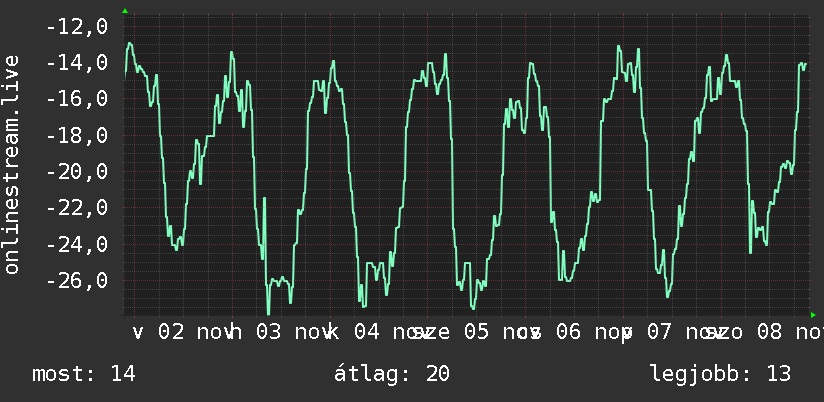824x402 pixels.
Task: Click the -16,0 y-axis label
Action: [77, 99]
